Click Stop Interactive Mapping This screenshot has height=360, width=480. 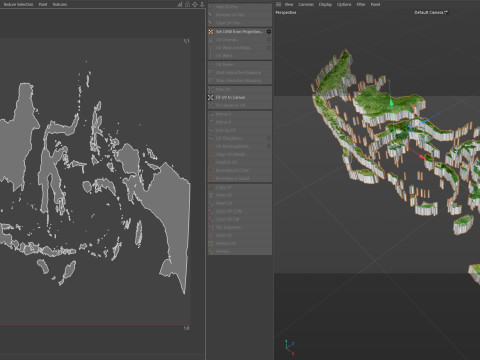click(240, 81)
